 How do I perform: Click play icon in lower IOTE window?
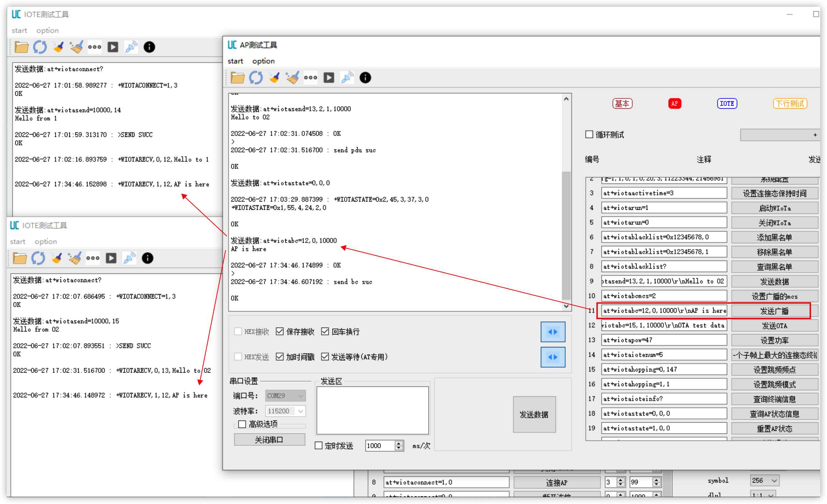point(111,258)
